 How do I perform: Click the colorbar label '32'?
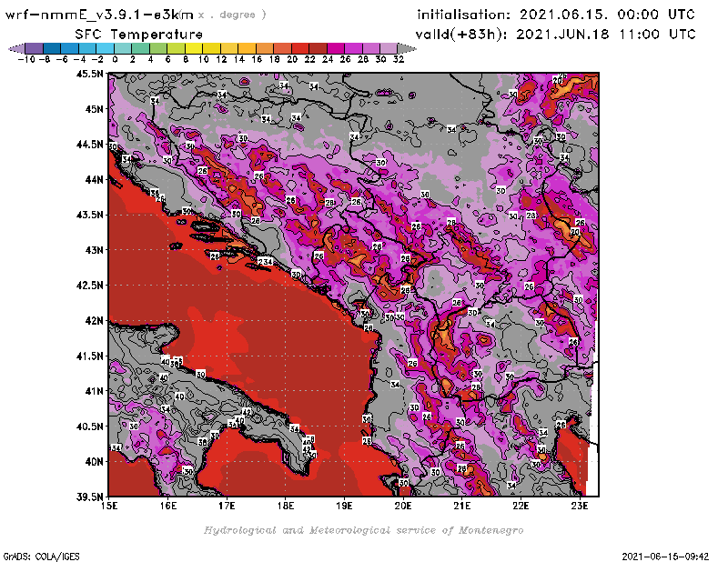399,59
